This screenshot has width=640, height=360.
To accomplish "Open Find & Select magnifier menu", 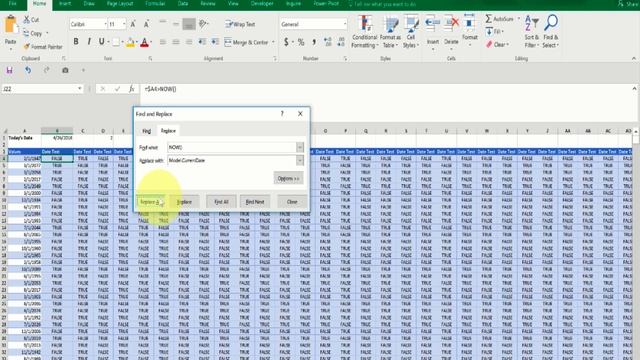I will click(551, 32).
